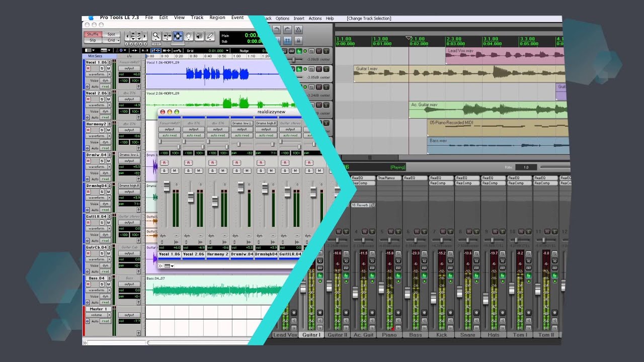The height and width of the screenshot is (362, 644).
Task: Solo the Tom I channel in REAPER mixer
Action: click(x=528, y=232)
